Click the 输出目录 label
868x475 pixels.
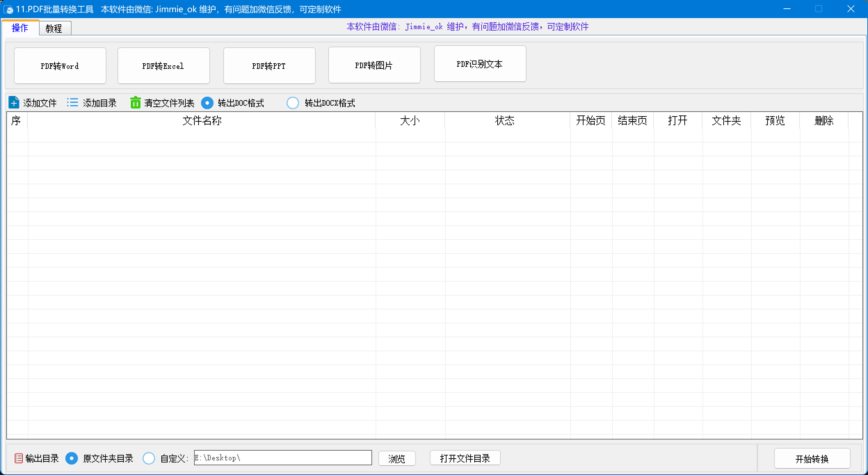pyautogui.click(x=42, y=459)
